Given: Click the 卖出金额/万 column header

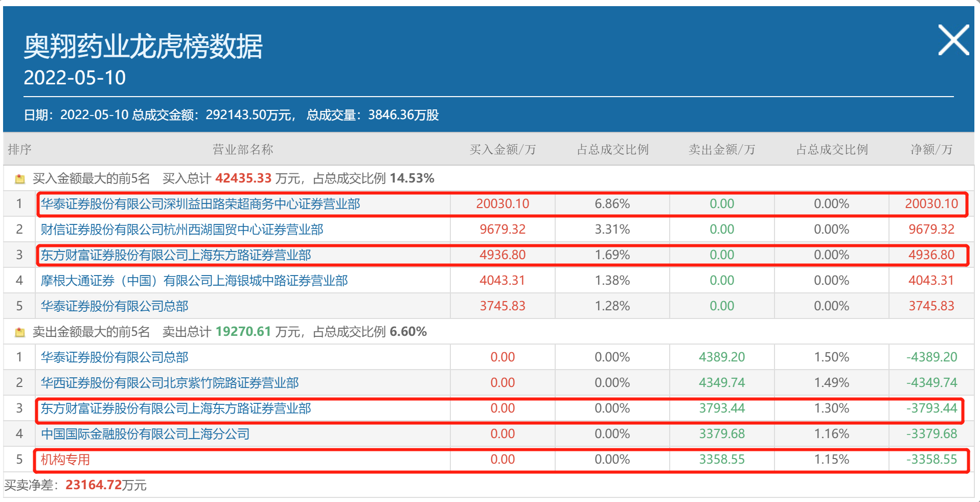Looking at the screenshot, I should point(722,149).
